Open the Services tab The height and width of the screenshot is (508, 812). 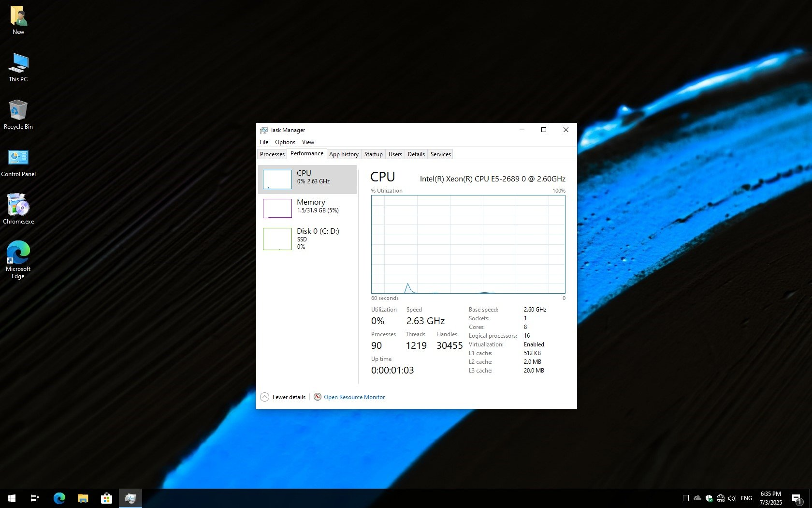click(x=440, y=154)
